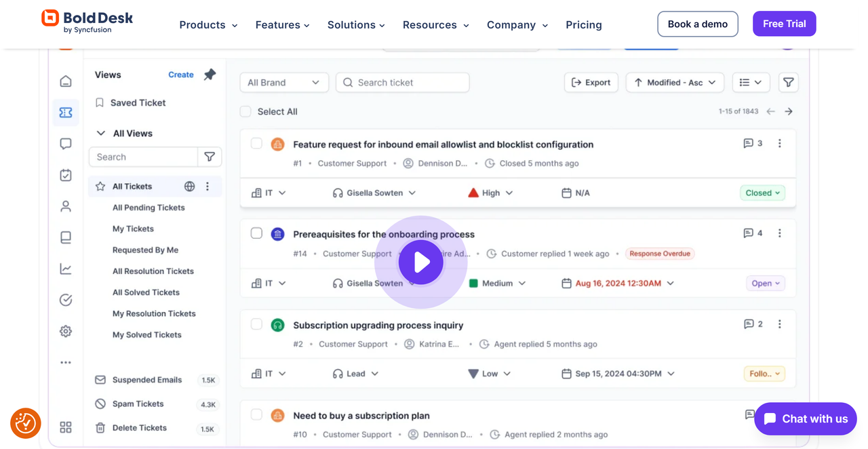Tick checkbox for Prereaquisites onboarding ticket
Image resolution: width=868 pixels, height=449 pixels.
coord(256,233)
